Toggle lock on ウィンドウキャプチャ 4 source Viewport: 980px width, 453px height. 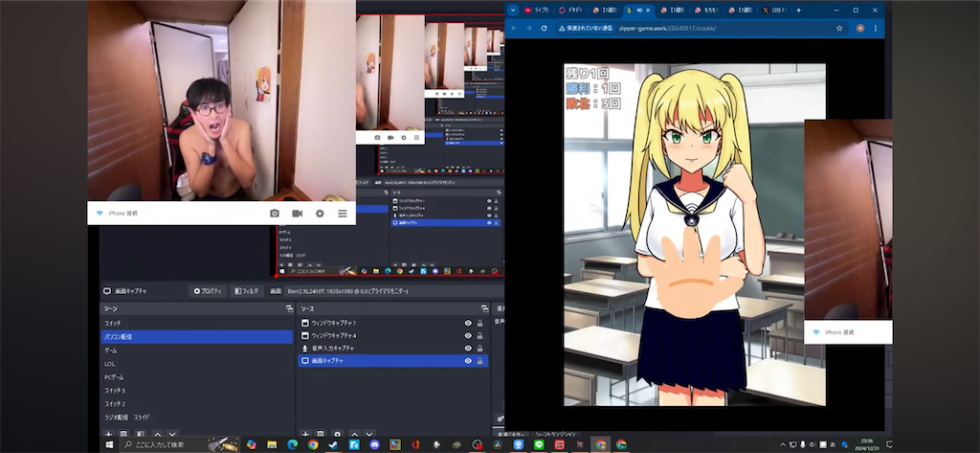(x=480, y=336)
